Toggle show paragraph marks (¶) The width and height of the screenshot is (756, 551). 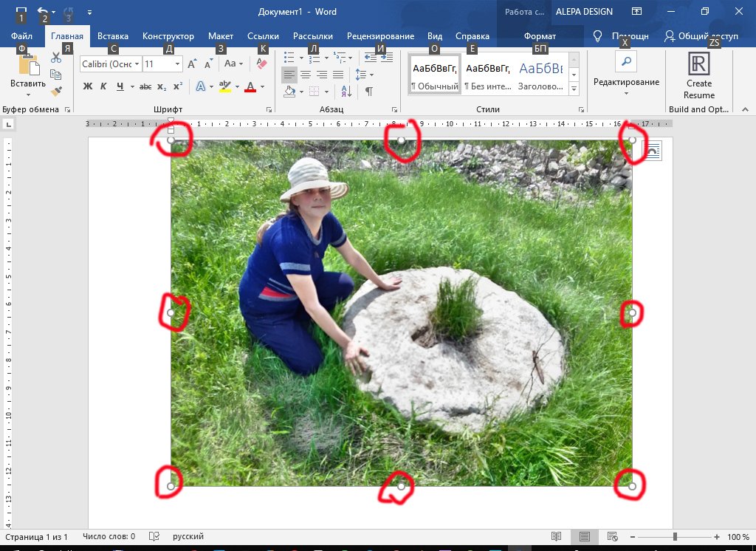pos(368,91)
